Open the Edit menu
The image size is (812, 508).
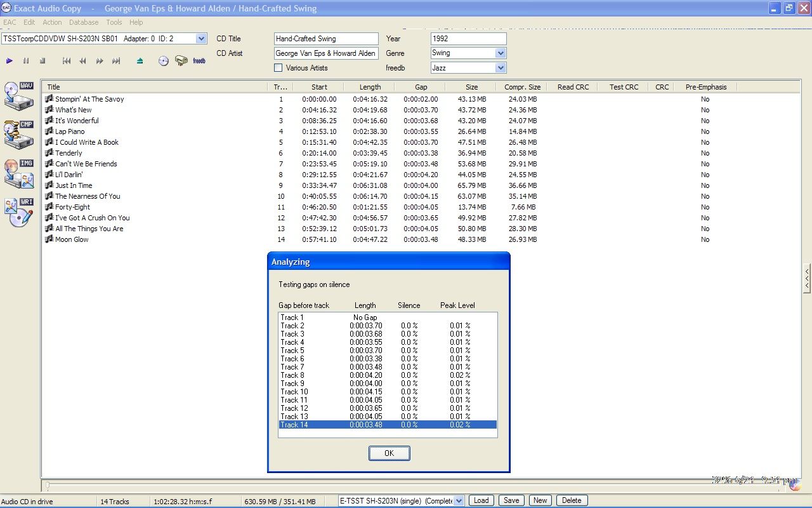tap(29, 22)
